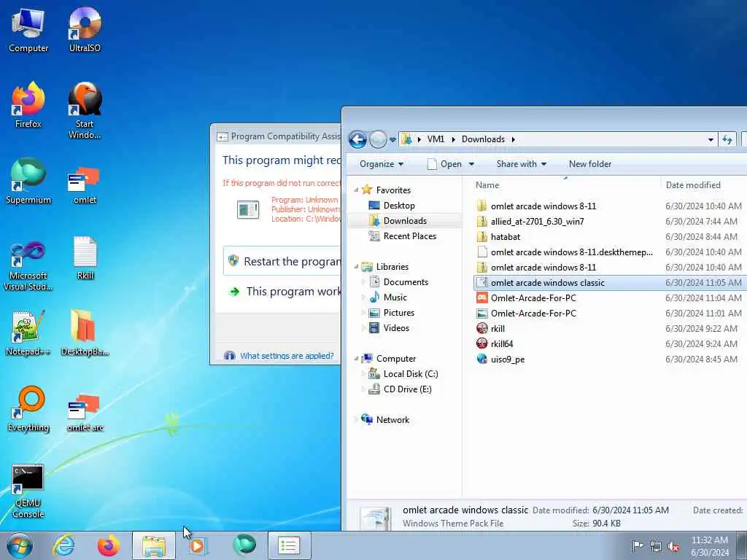
Task: Open the Share with menu
Action: (x=521, y=164)
